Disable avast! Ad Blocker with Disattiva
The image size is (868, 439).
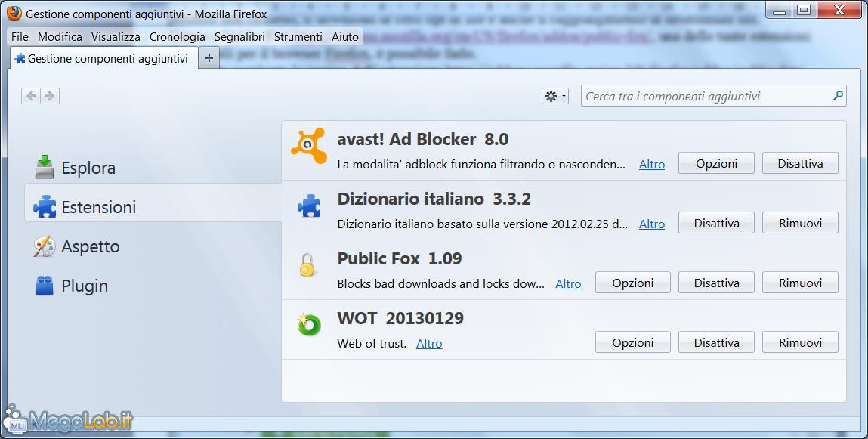pyautogui.click(x=800, y=163)
